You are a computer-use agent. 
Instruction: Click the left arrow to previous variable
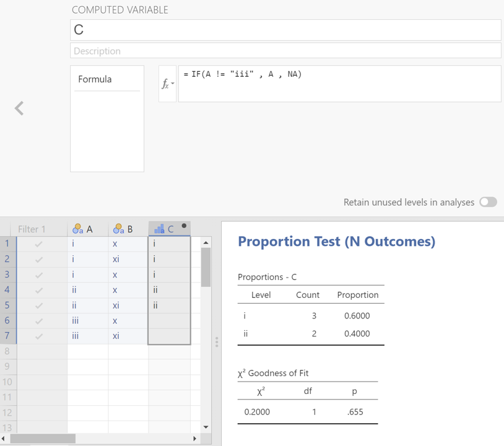[x=20, y=108]
